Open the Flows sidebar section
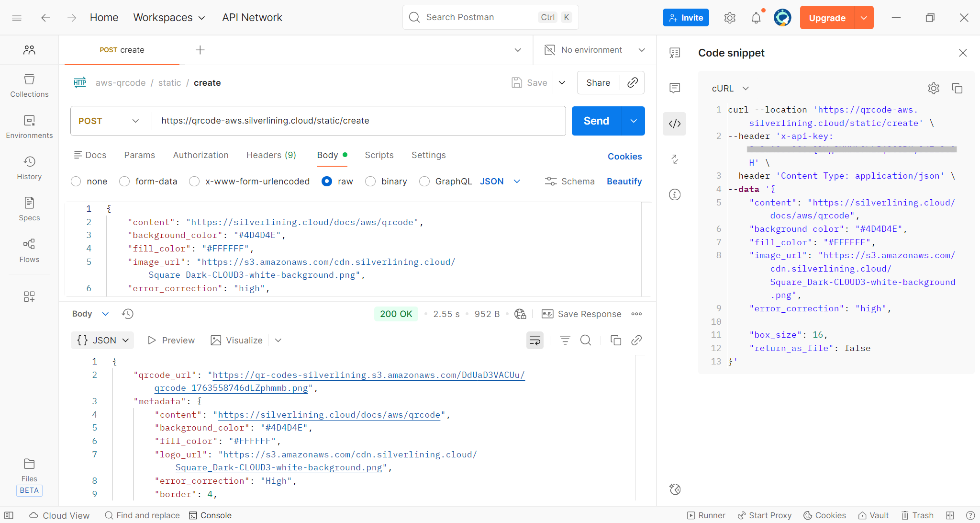 (29, 250)
